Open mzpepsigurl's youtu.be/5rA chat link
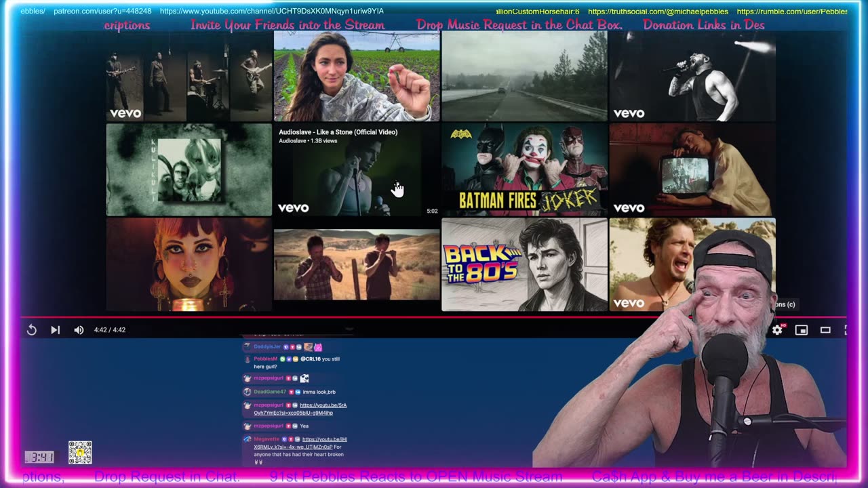Image resolution: width=868 pixels, height=488 pixels. coord(300,409)
